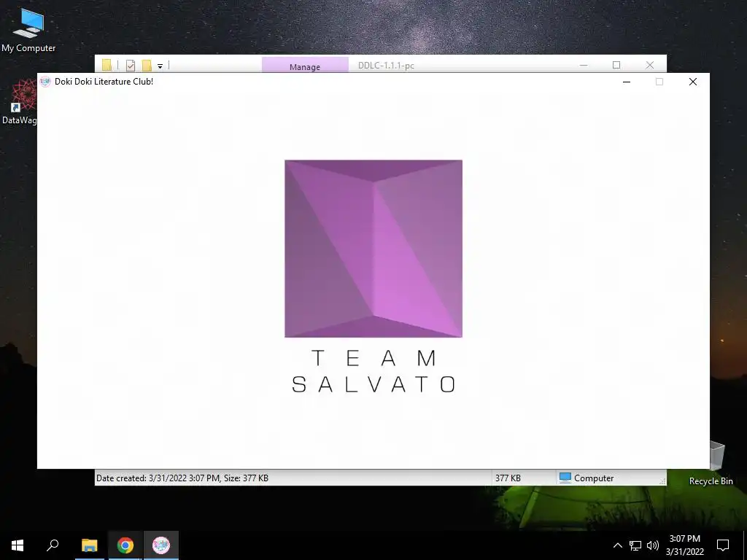Click the Team Salvato purple logo
The width and height of the screenshot is (747, 560).
[373, 249]
